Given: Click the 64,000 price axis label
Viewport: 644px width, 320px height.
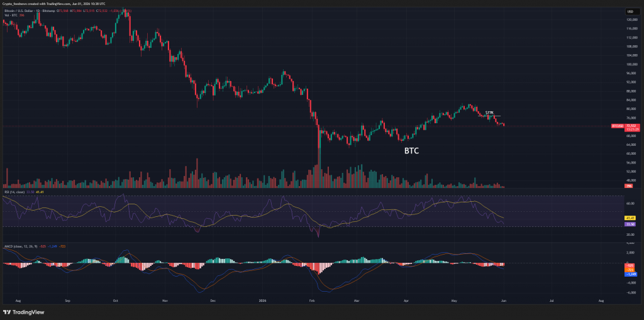Looking at the screenshot, I should [631, 145].
